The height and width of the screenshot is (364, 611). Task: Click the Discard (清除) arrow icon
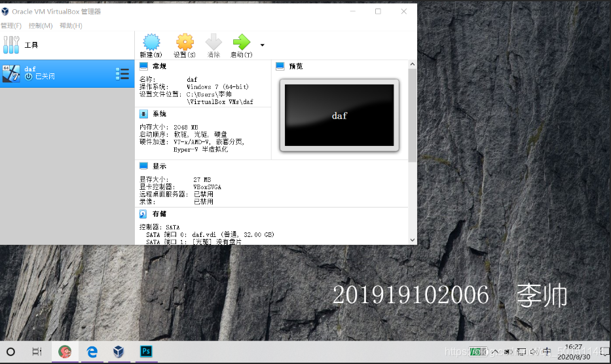213,42
